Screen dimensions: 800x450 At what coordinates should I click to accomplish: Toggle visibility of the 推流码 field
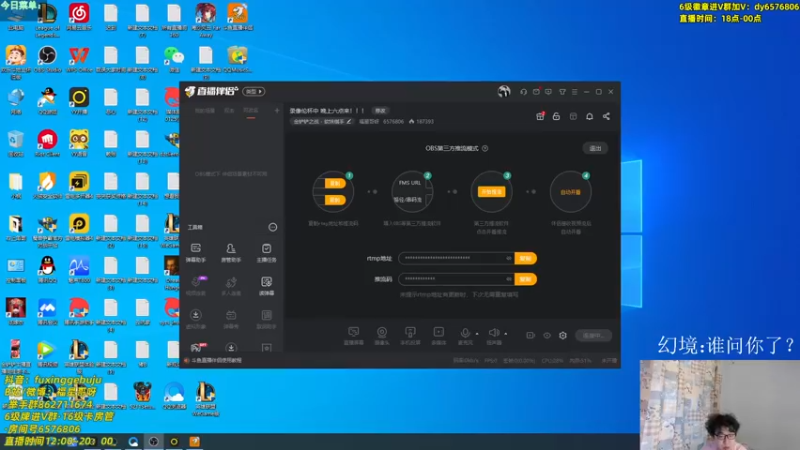(509, 279)
